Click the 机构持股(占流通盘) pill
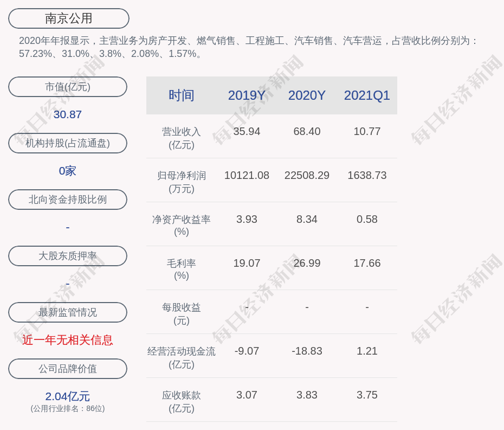Image resolution: width=504 pixels, height=430 pixels. pos(68,143)
